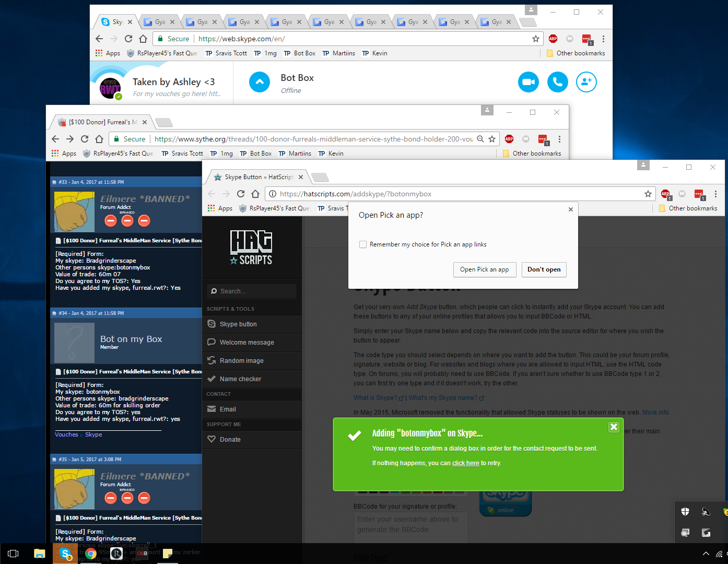Open the Vouches signature link
728x564 pixels.
66,434
